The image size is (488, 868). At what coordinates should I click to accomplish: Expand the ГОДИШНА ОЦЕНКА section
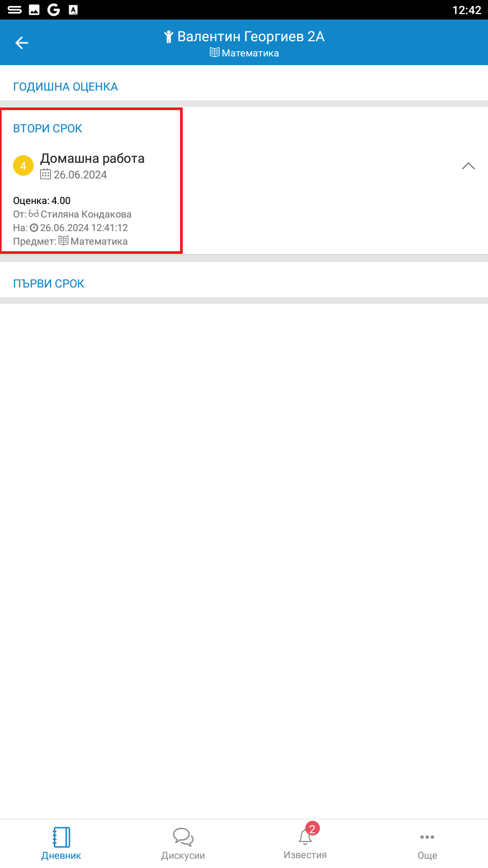point(66,87)
